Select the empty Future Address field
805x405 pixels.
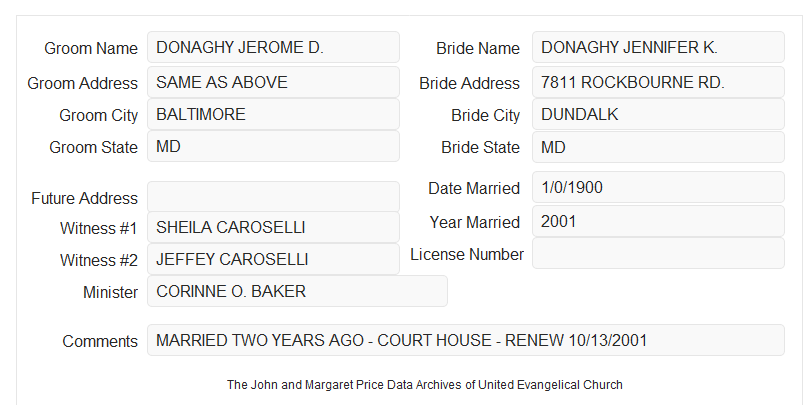click(273, 197)
